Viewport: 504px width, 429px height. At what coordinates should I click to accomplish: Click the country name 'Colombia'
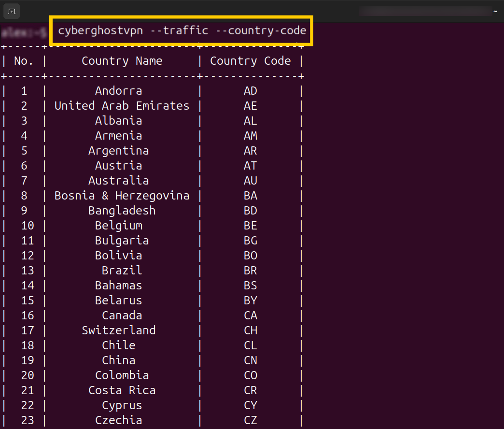pyautogui.click(x=122, y=375)
